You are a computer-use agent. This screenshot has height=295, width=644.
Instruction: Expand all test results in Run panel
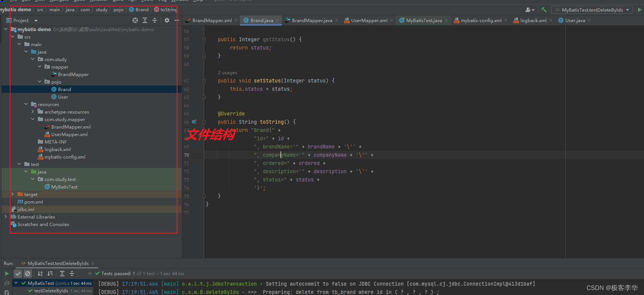click(62, 274)
